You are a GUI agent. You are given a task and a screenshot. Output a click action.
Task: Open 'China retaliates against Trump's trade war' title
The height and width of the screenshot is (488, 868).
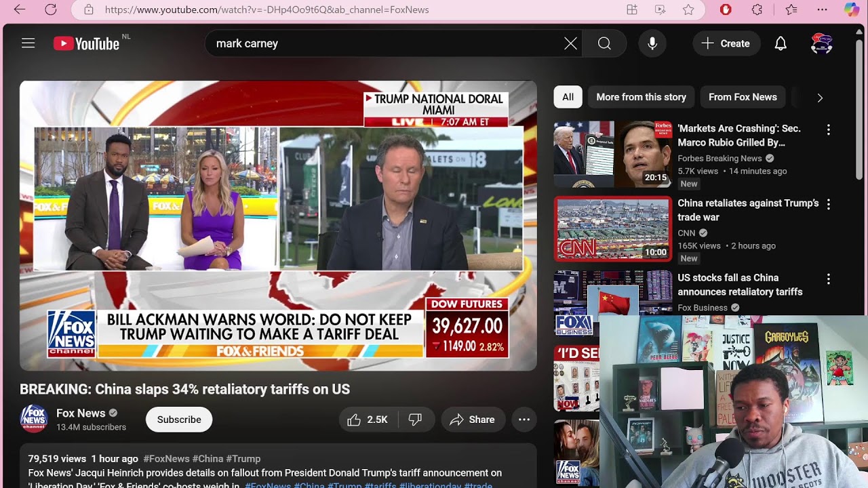coord(748,210)
